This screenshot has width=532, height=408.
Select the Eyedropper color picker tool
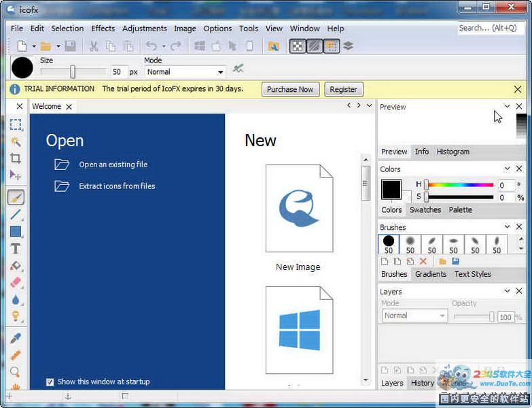16,339
